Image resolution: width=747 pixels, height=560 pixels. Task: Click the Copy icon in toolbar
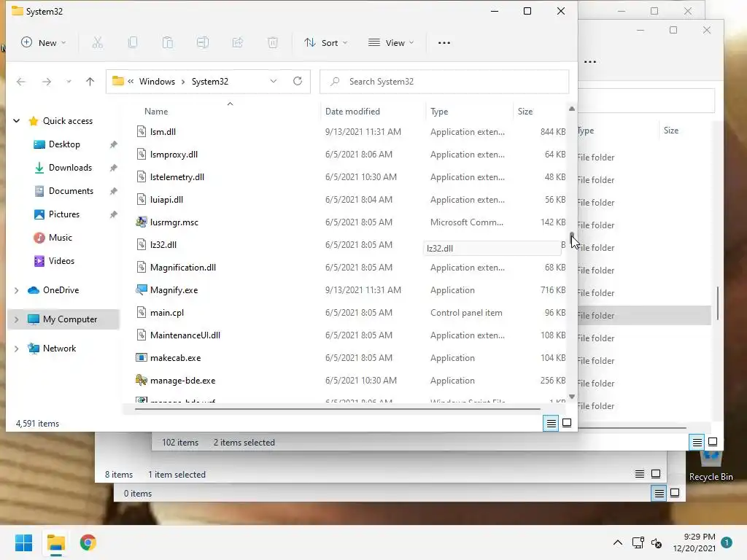[x=133, y=43]
